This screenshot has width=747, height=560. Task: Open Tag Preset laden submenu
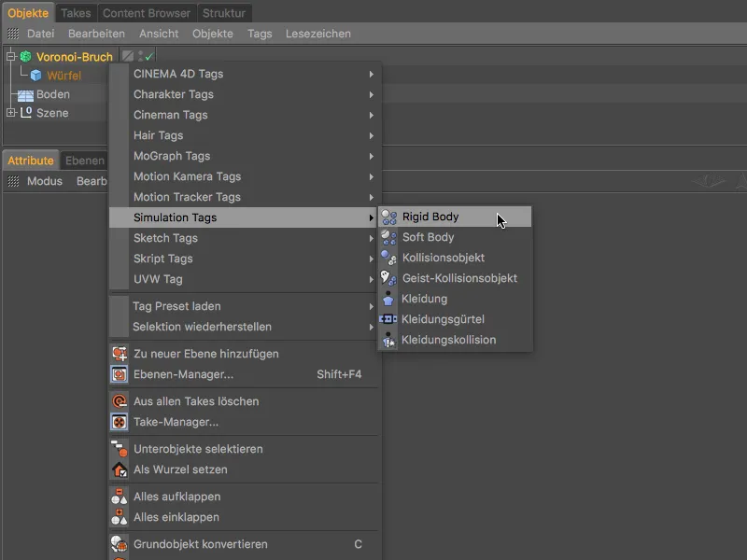pyautogui.click(x=246, y=306)
